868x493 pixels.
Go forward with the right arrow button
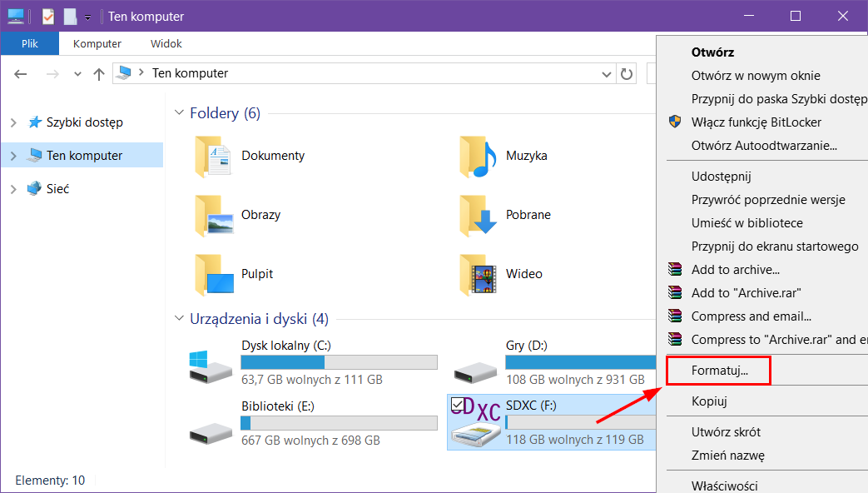52,73
